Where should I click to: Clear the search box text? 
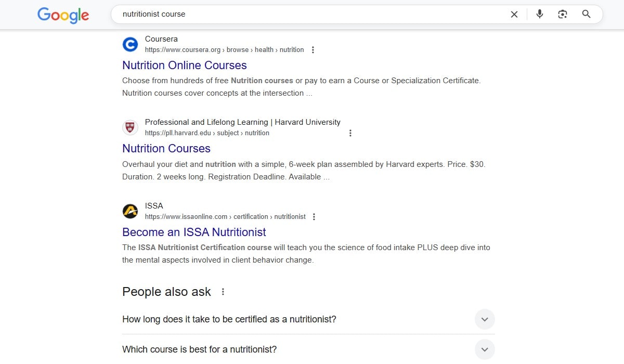pos(514,15)
